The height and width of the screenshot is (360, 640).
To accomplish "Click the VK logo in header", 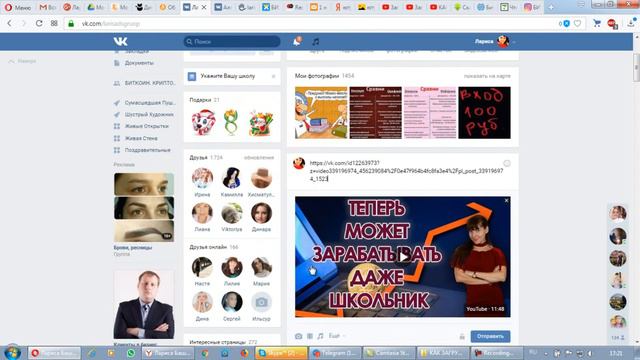I will pos(120,41).
